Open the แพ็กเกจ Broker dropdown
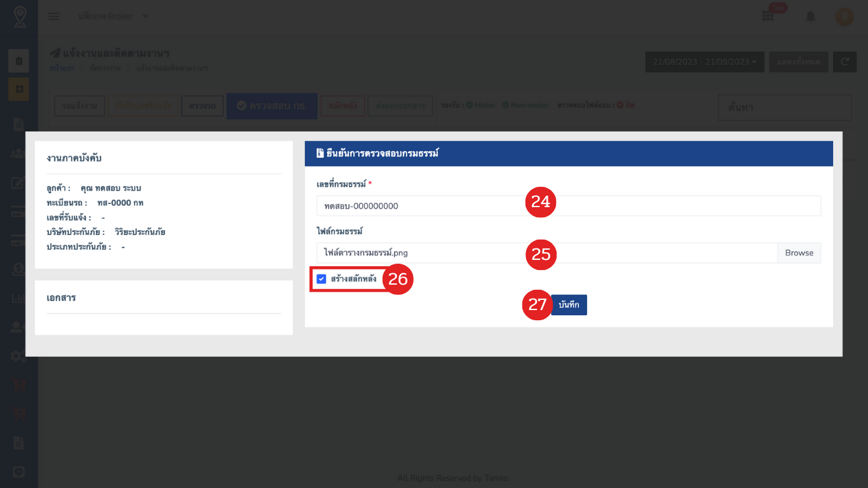The image size is (868, 488). (x=113, y=16)
